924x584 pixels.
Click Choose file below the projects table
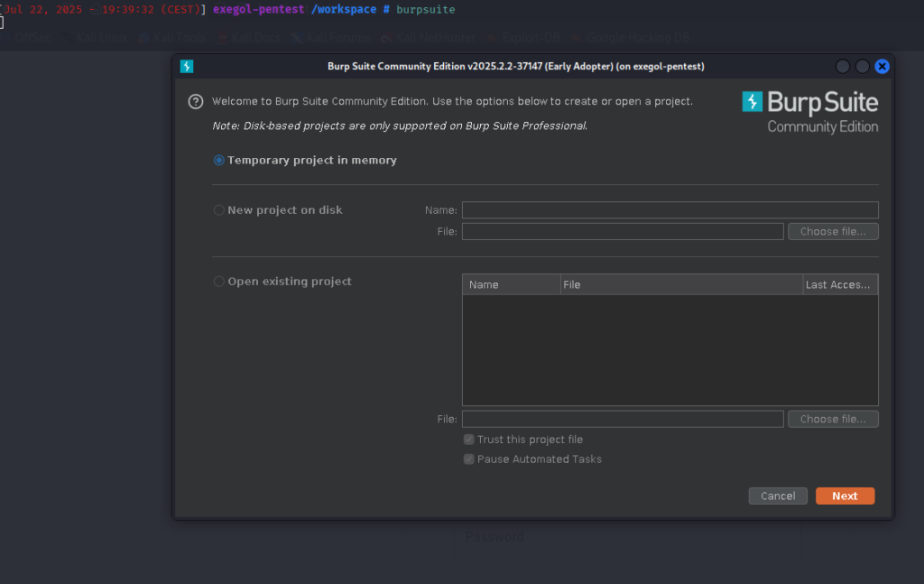coord(833,419)
